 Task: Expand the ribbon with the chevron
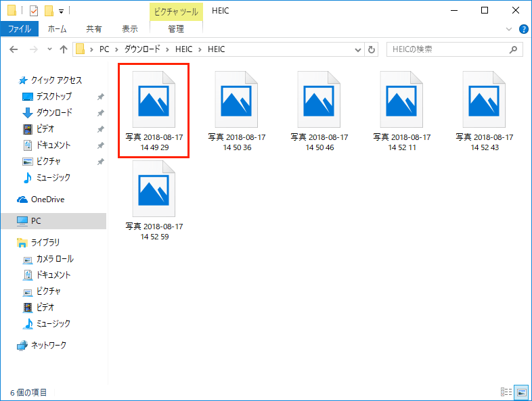pos(509,29)
